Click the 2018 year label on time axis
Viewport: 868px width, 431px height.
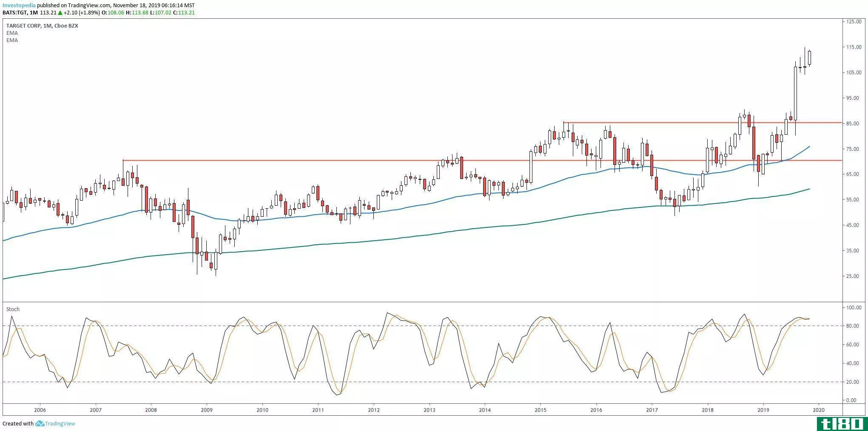pyautogui.click(x=708, y=410)
